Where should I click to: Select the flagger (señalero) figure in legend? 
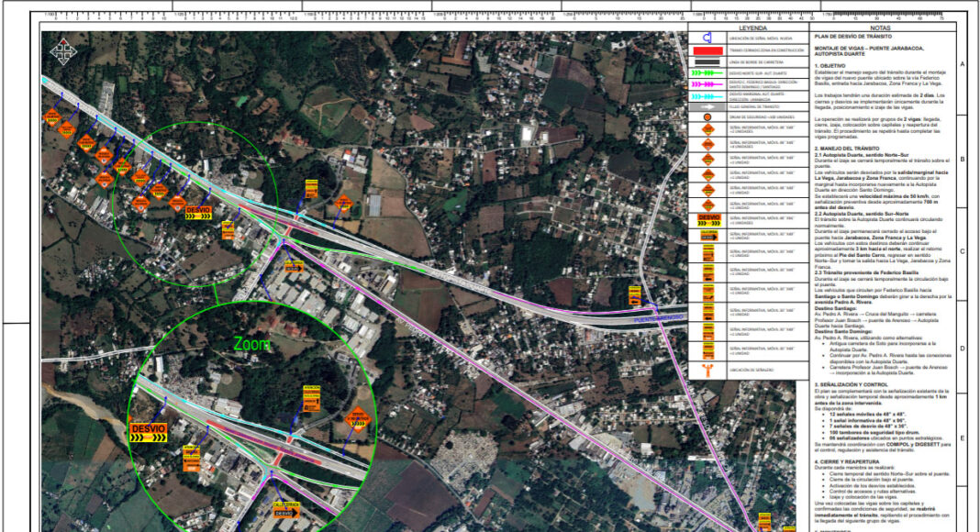point(707,371)
